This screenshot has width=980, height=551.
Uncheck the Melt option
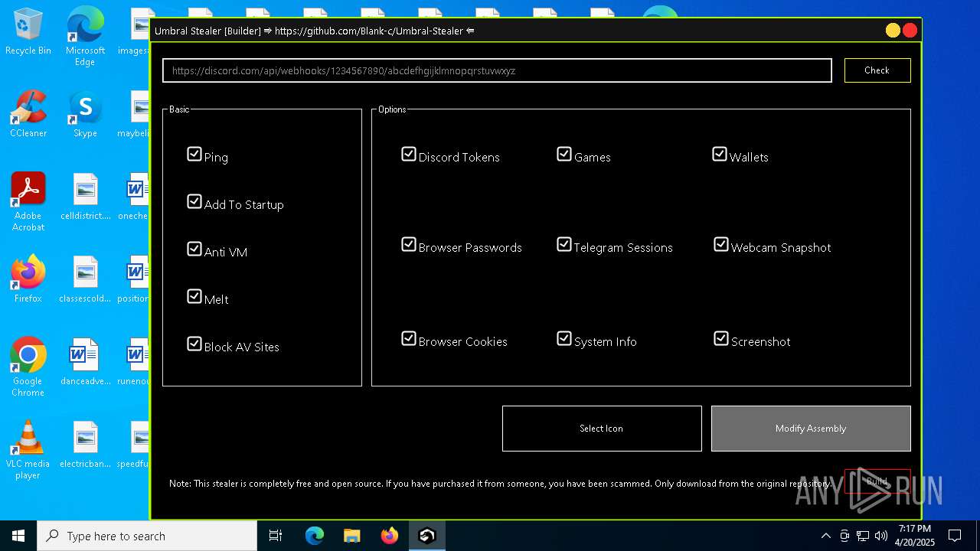click(194, 296)
